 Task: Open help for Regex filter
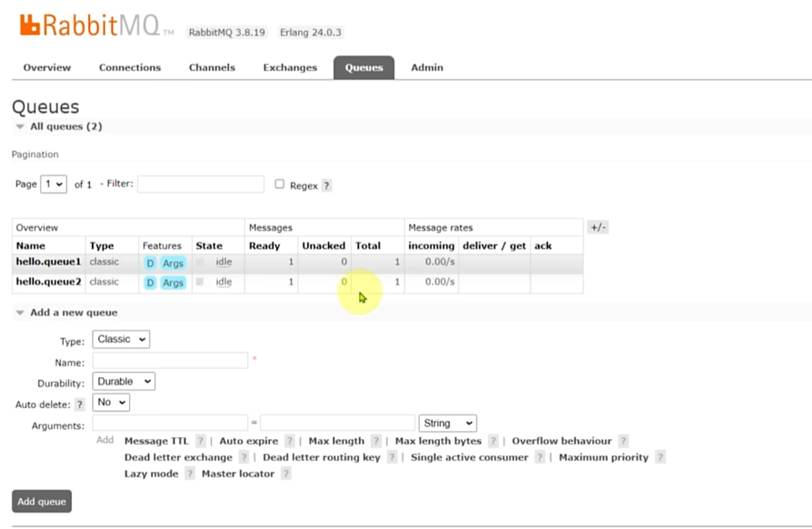click(x=326, y=185)
